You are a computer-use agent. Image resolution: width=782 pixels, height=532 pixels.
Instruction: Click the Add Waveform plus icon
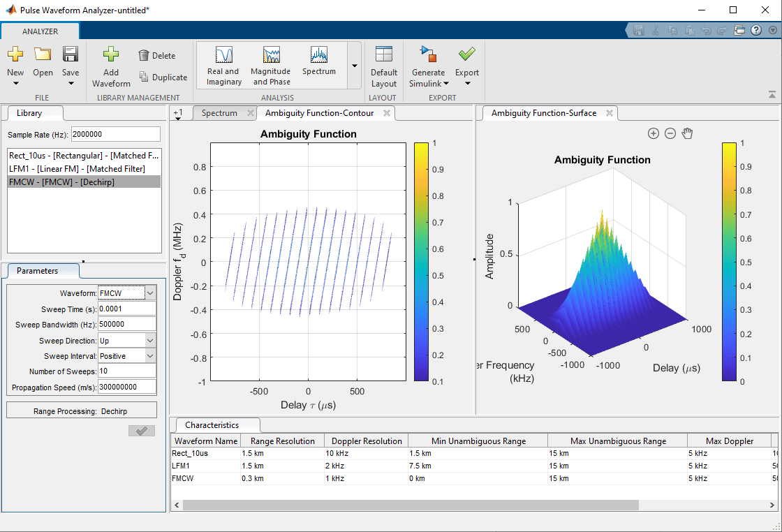111,55
